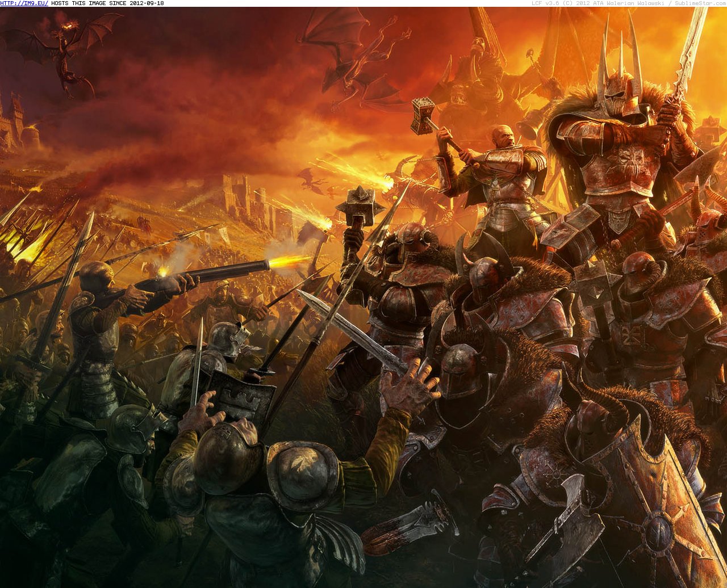Viewport: 727px width, 588px height.
Task: Click the "SublimeStar.com" credit text
Action: (x=700, y=3)
